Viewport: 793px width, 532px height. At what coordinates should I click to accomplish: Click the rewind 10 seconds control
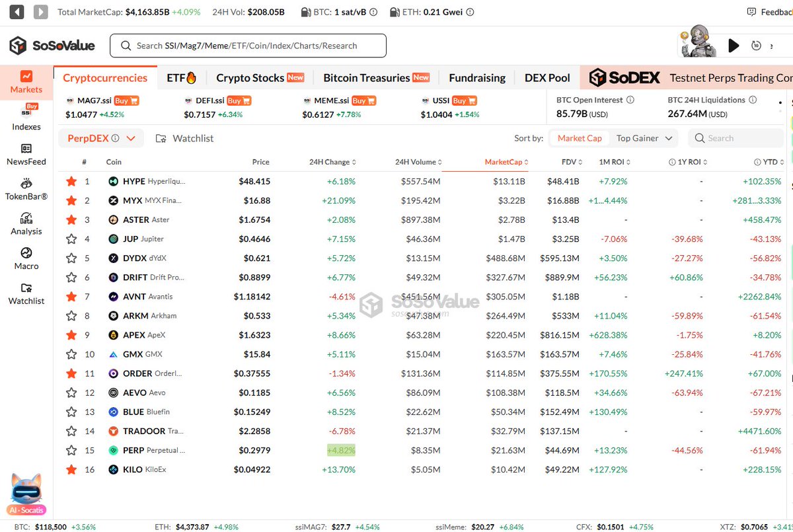(x=756, y=45)
